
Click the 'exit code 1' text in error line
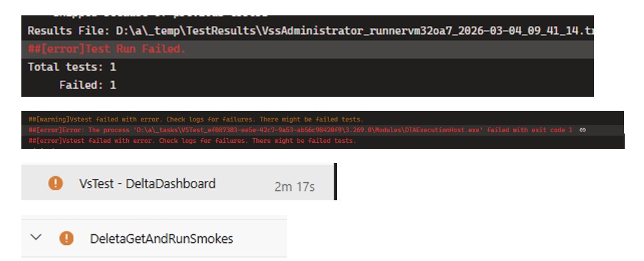coord(553,130)
